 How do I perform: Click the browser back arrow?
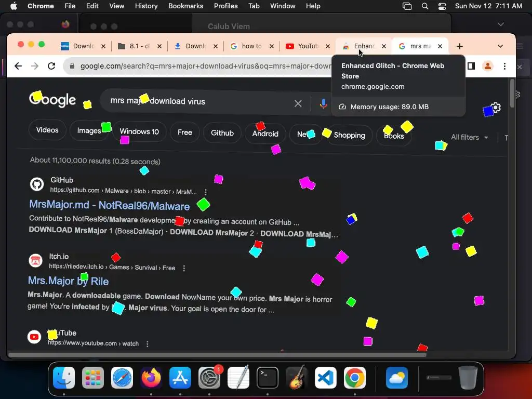click(18, 66)
